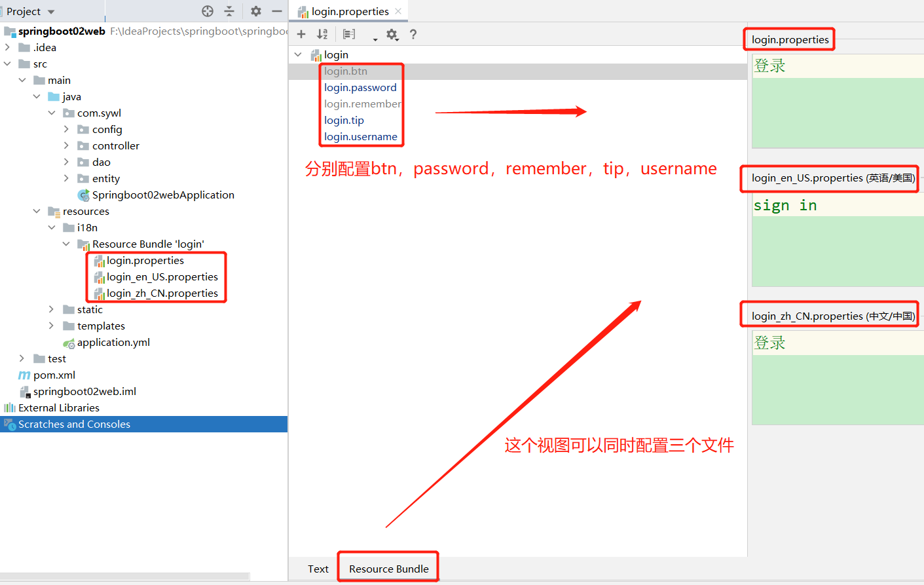
Task: Click the collapse all icon in Project panel
Action: 229,11
